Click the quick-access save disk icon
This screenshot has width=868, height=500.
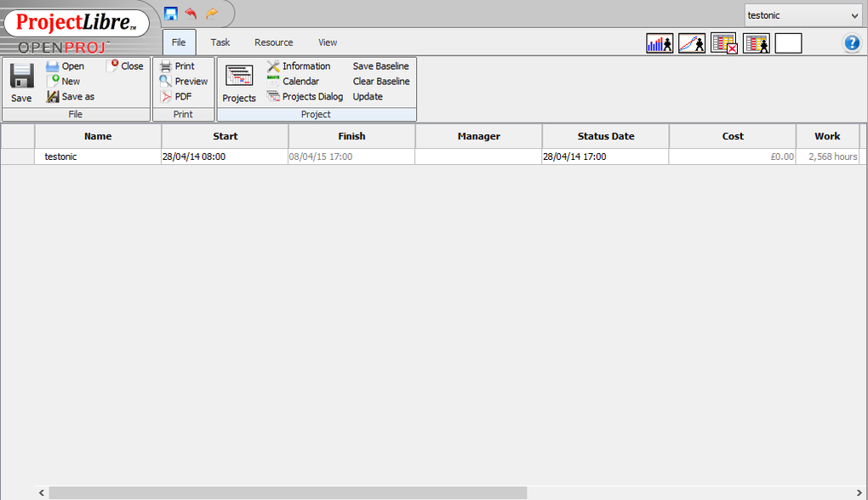pos(171,14)
